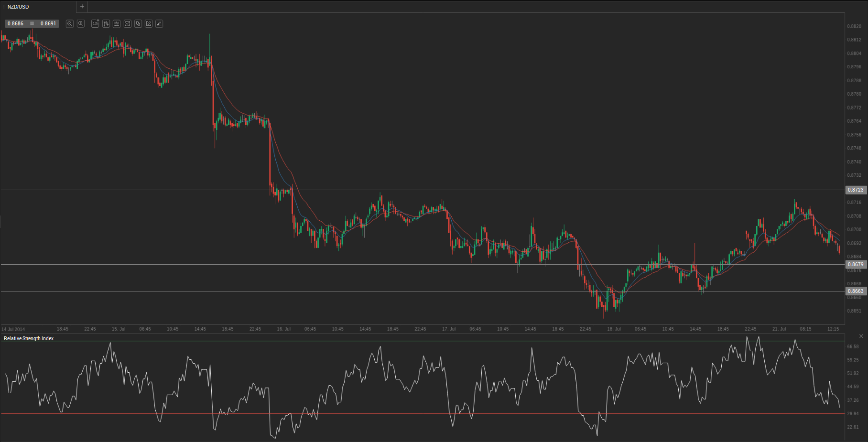Image resolution: width=868 pixels, height=442 pixels.
Task: Click the 0.8691 buy price button
Action: pyautogui.click(x=48, y=23)
